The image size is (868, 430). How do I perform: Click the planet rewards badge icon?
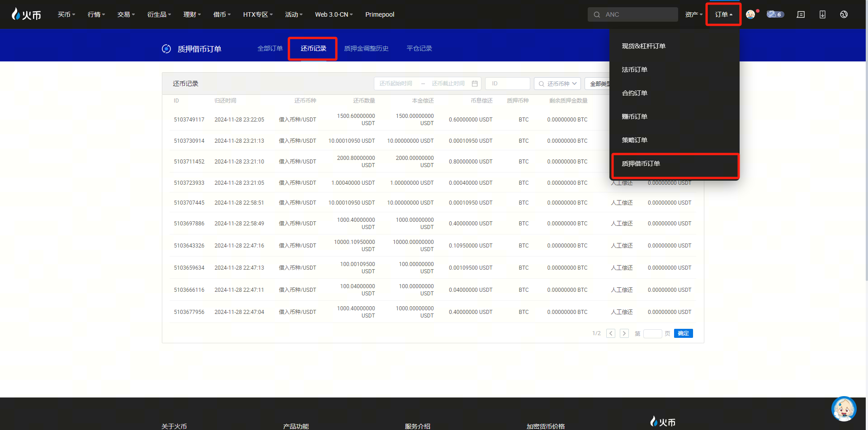click(x=775, y=14)
